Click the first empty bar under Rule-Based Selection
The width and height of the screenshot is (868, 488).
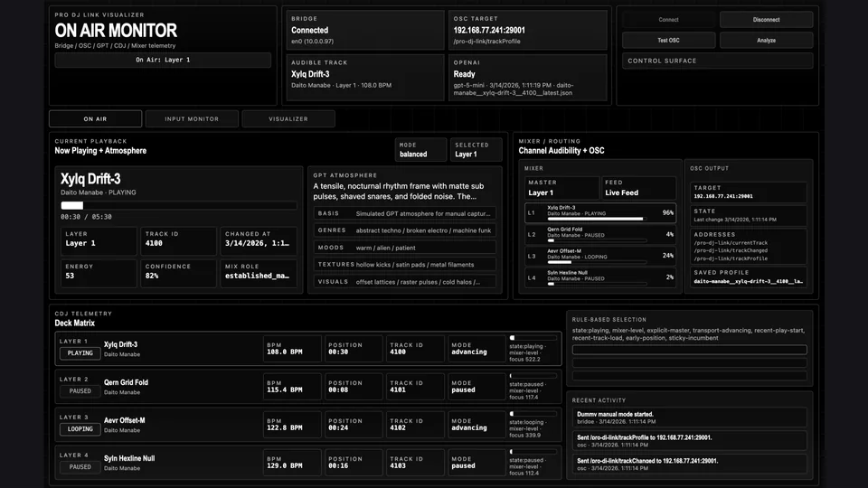pos(689,350)
